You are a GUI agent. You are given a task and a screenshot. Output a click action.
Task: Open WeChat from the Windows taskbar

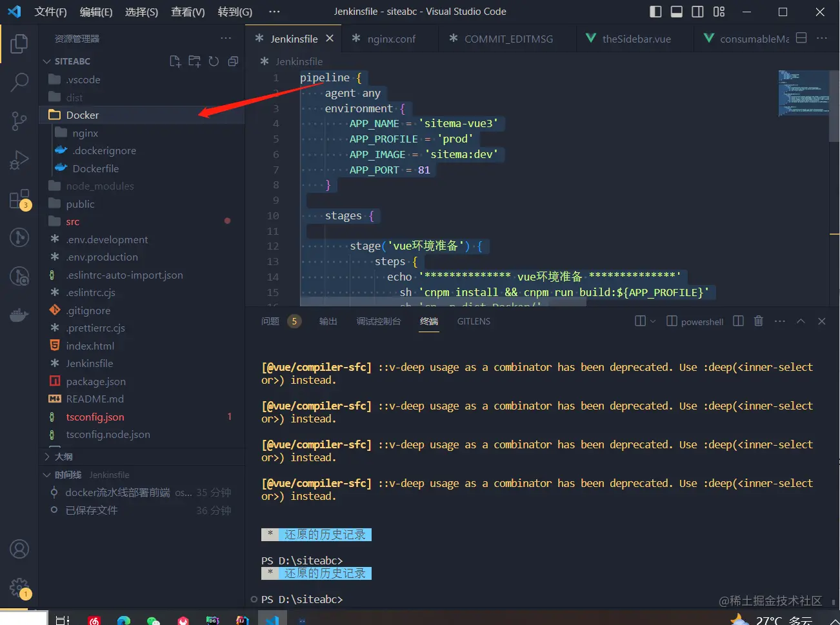tap(153, 620)
